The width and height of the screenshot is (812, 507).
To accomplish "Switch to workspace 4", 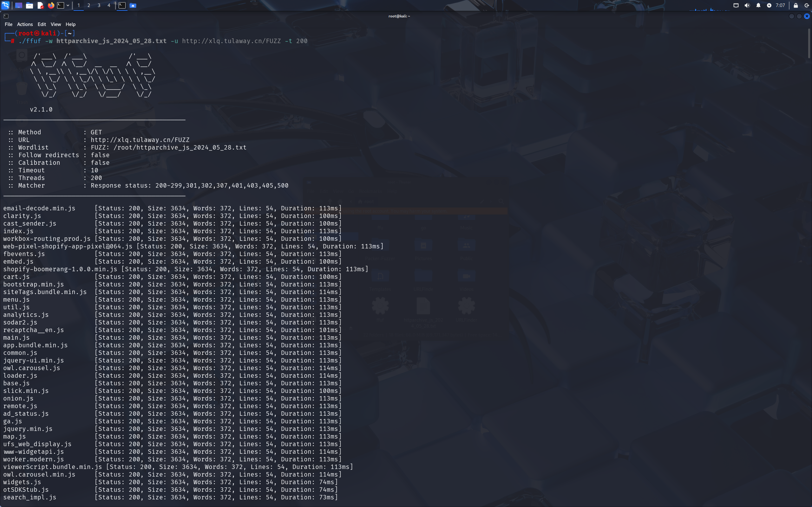I will (109, 5).
